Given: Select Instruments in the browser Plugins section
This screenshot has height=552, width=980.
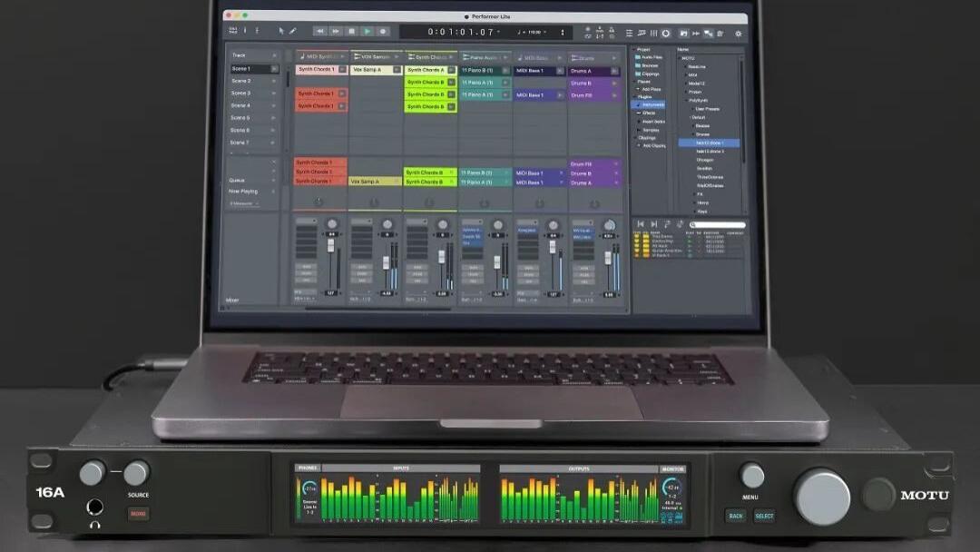Looking at the screenshot, I should pyautogui.click(x=650, y=105).
